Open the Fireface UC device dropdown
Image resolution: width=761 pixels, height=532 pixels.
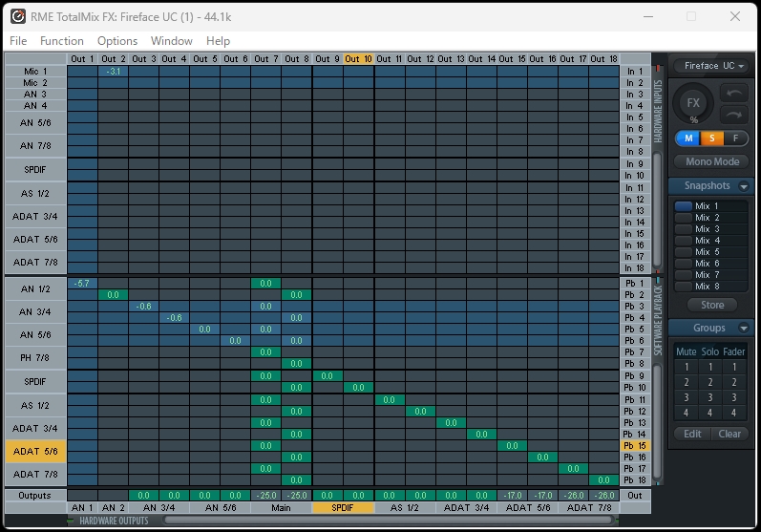(712, 66)
